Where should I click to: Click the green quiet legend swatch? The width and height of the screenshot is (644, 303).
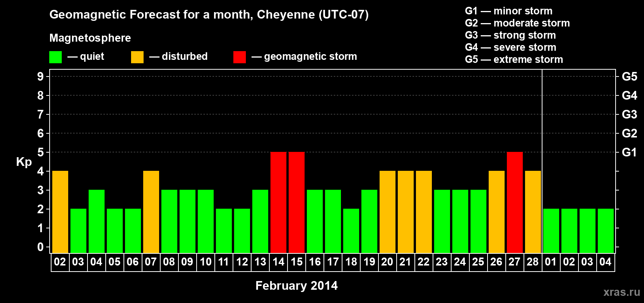point(55,57)
